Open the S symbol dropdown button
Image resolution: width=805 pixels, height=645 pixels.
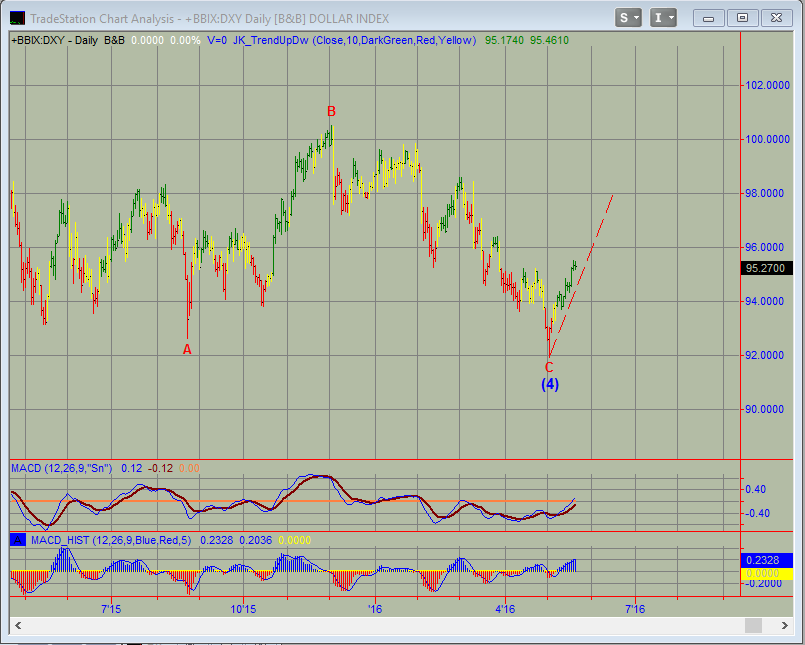pos(628,18)
